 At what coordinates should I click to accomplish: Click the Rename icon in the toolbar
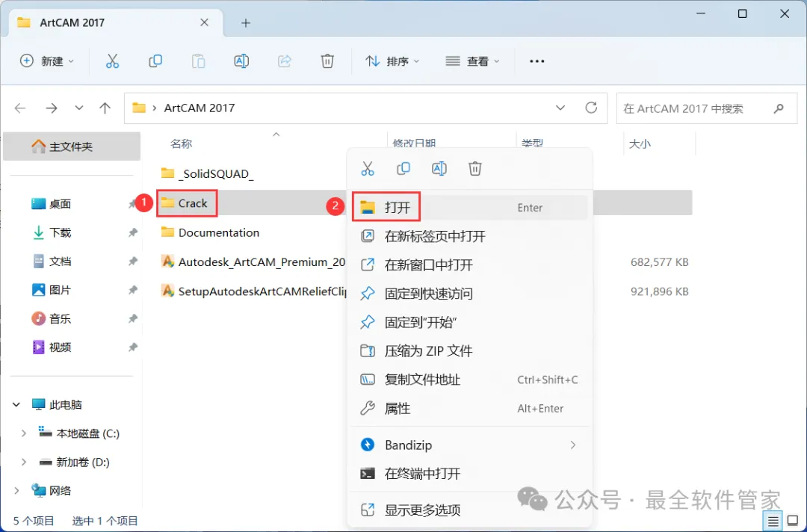pos(241,61)
